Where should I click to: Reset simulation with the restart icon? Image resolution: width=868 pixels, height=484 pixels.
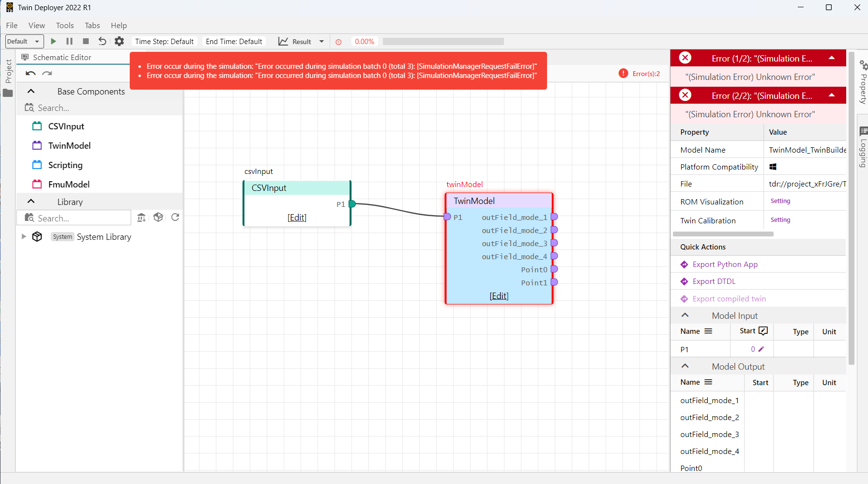102,42
